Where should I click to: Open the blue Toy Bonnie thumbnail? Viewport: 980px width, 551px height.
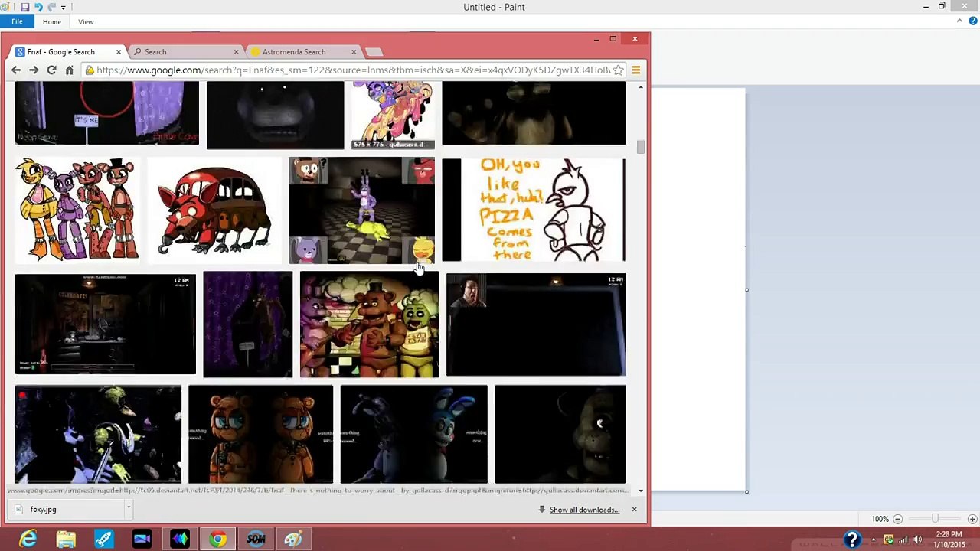tap(413, 434)
